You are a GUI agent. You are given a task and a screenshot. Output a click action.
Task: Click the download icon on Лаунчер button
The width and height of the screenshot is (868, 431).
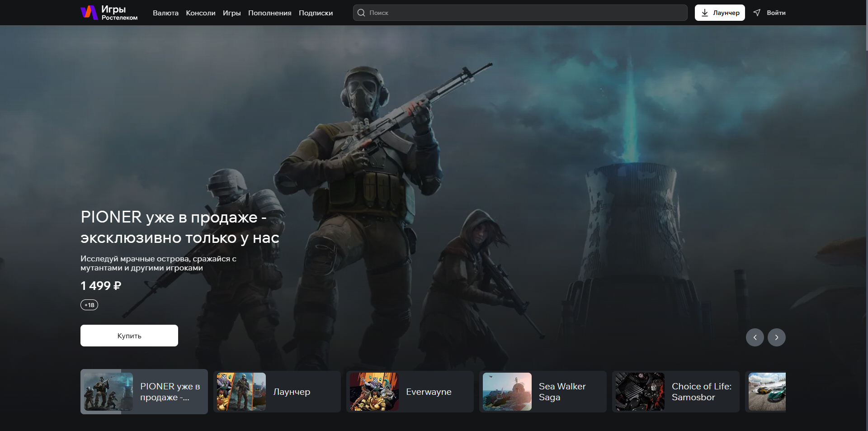pos(705,13)
